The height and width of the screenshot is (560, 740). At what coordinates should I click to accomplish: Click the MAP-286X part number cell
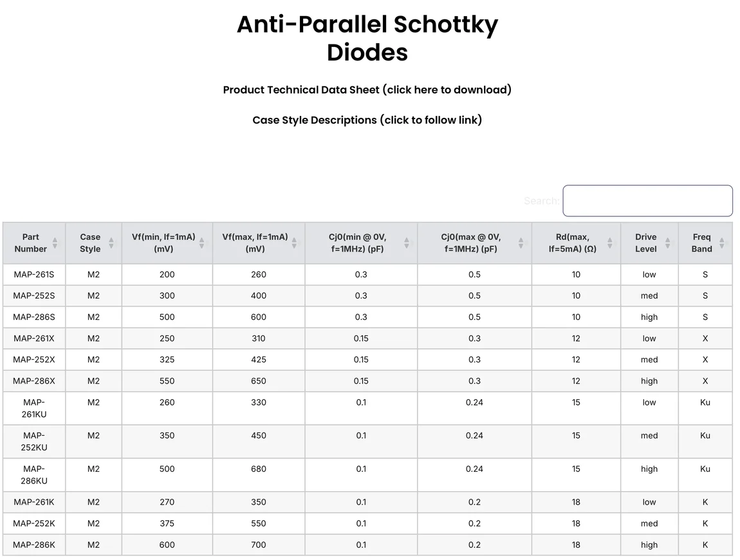[x=34, y=381]
